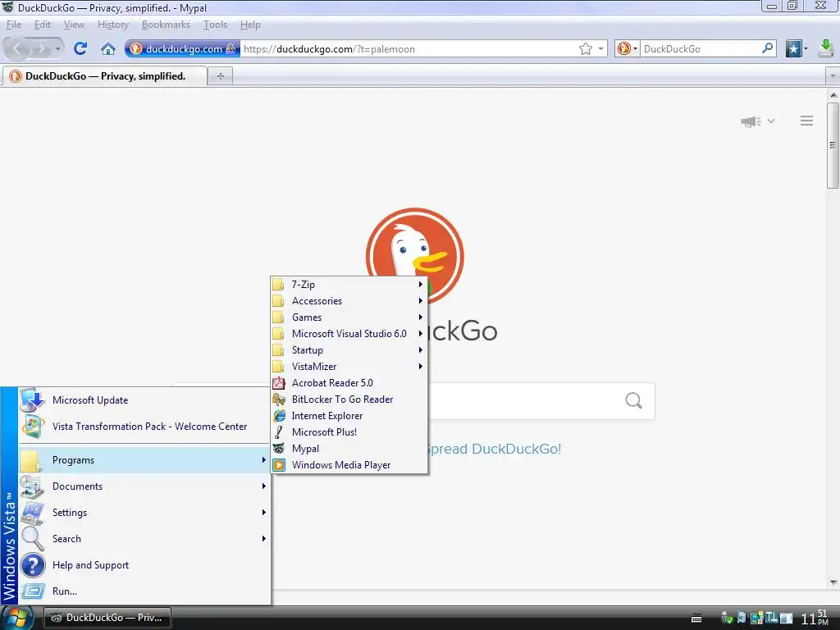Open the DuckDuckGo hamburger menu
Image resolution: width=840 pixels, height=630 pixels.
click(806, 121)
